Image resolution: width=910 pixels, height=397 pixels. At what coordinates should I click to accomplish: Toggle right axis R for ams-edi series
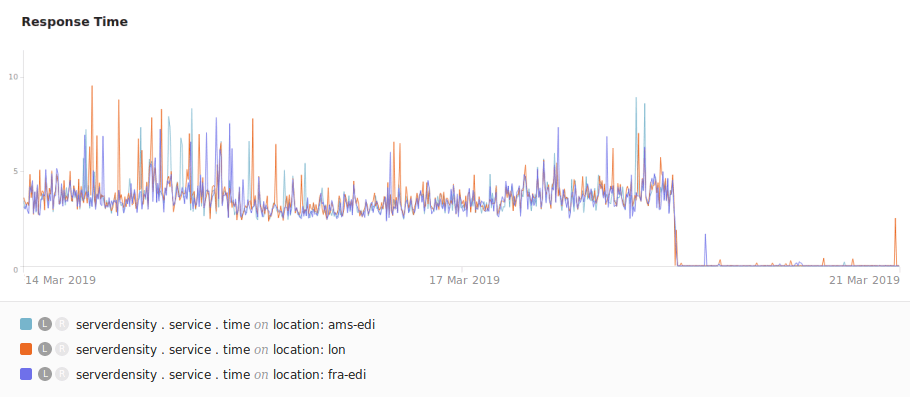[x=62, y=324]
